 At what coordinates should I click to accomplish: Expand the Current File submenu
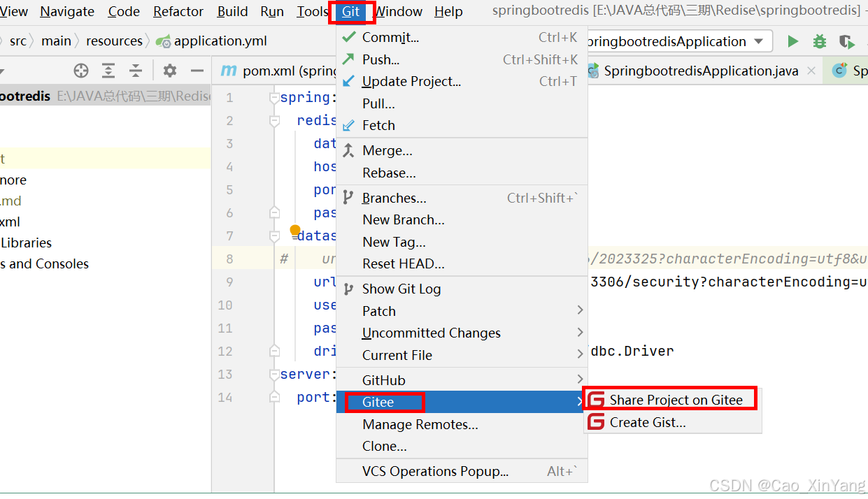580,354
